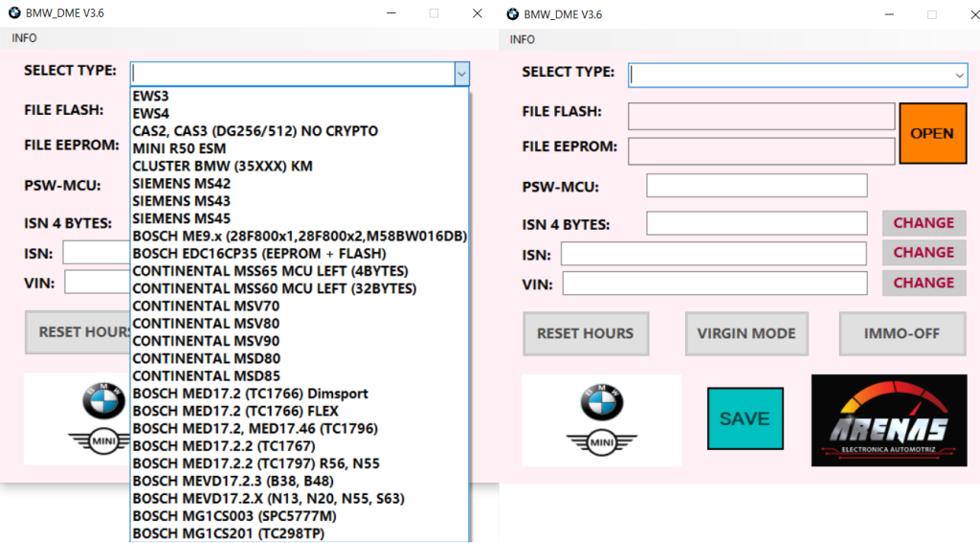
Task: Select BOSCH ME9.x (28F800x1...) entry
Action: (300, 236)
